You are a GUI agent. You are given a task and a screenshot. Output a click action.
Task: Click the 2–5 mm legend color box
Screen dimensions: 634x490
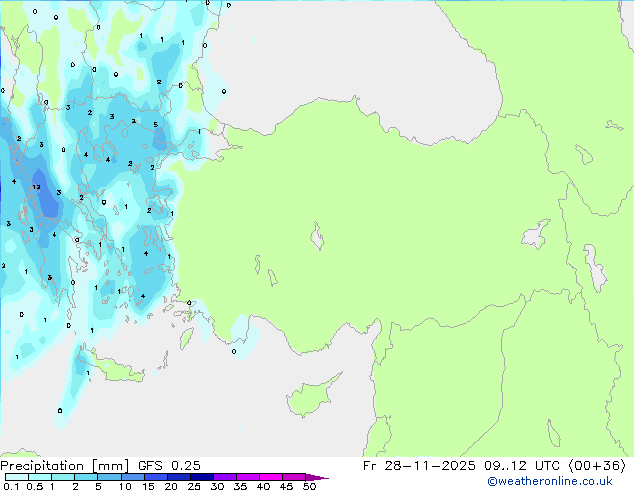(x=86, y=477)
